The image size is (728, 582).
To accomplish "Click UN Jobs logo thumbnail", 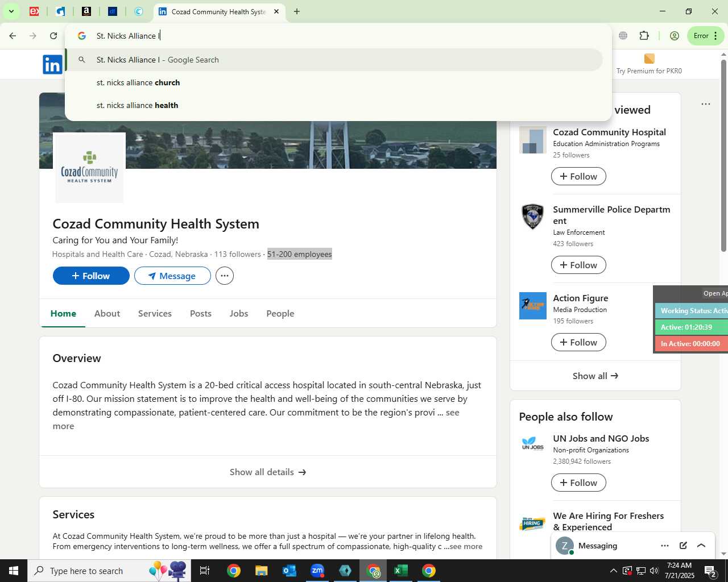I will pos(533,444).
